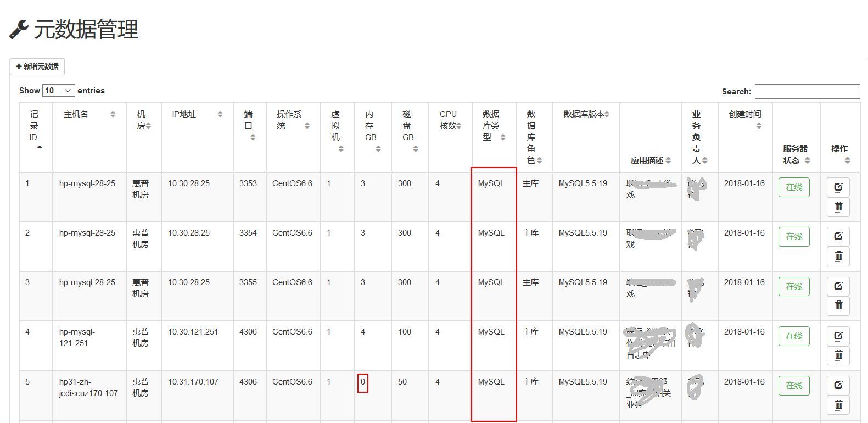This screenshot has height=423, width=868.
Task: Click port value 3354
Action: [x=248, y=233]
